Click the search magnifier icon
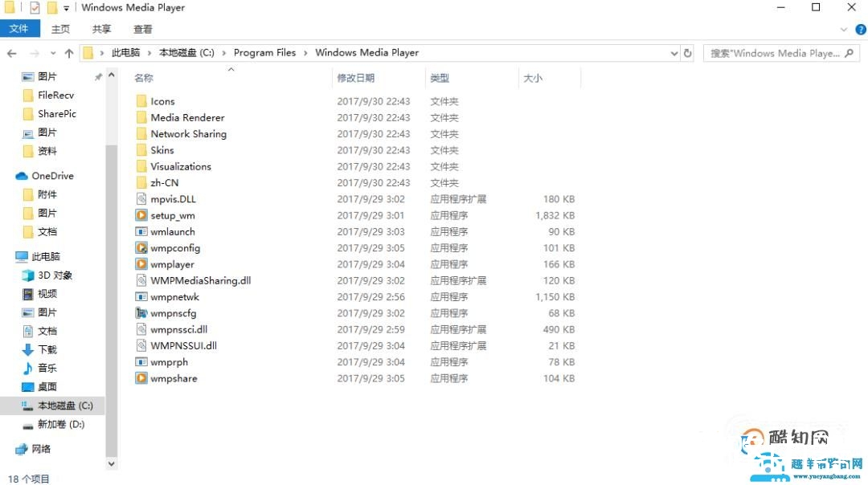 coord(850,53)
